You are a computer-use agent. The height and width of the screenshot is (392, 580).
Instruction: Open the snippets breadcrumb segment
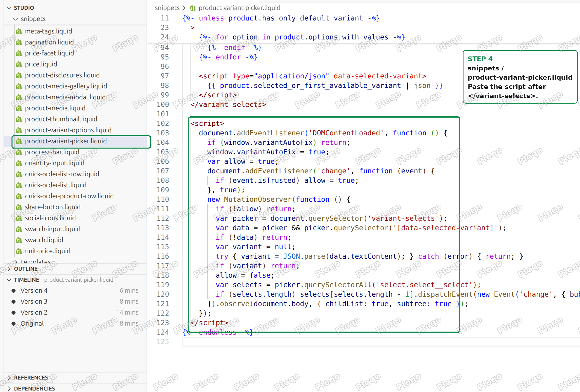(167, 8)
